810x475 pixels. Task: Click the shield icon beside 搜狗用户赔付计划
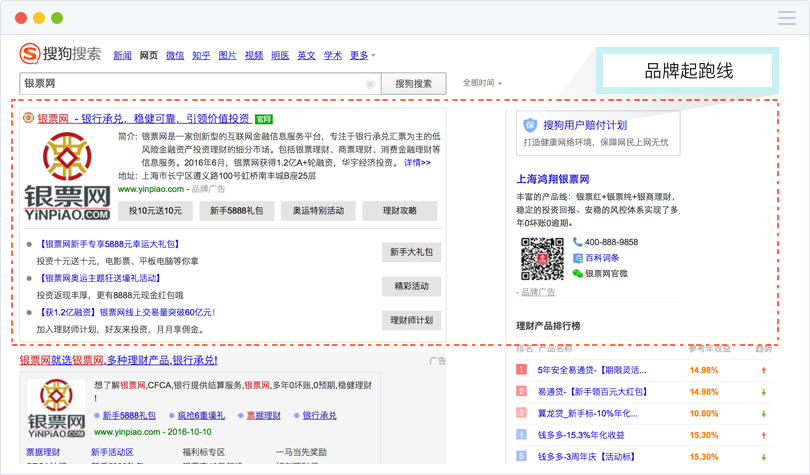(x=530, y=125)
